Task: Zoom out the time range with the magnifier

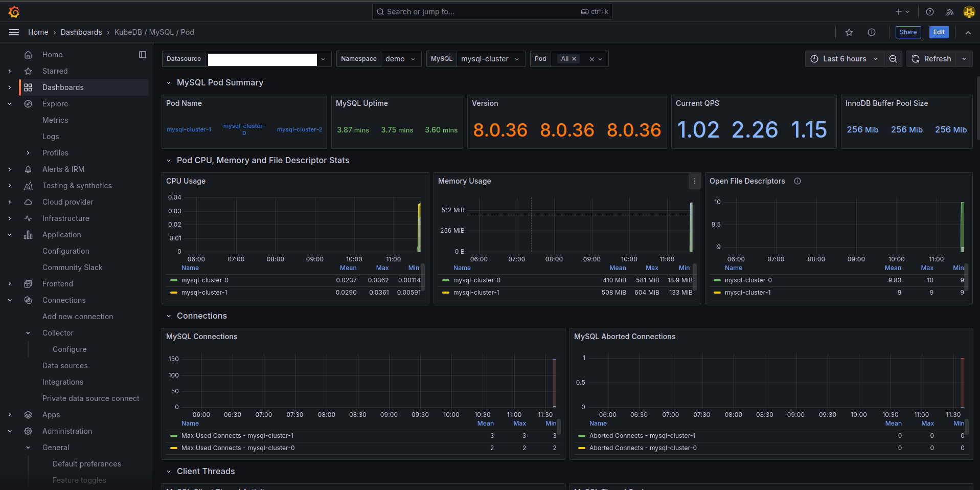Action: (893, 59)
